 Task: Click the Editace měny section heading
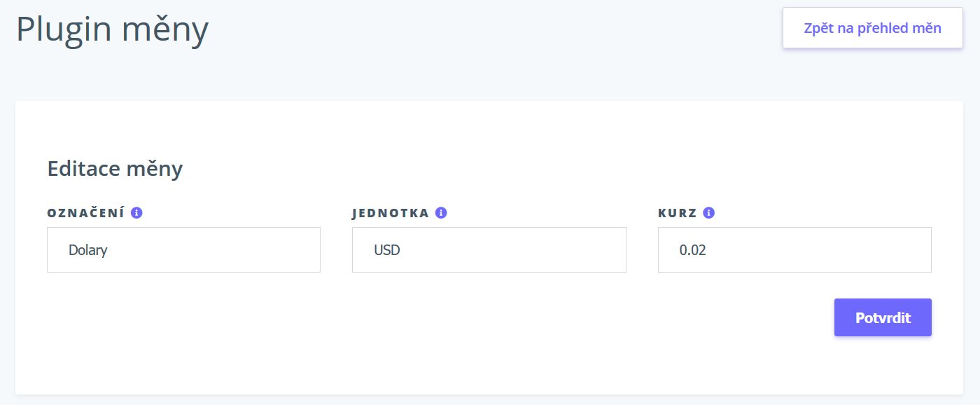tap(115, 168)
